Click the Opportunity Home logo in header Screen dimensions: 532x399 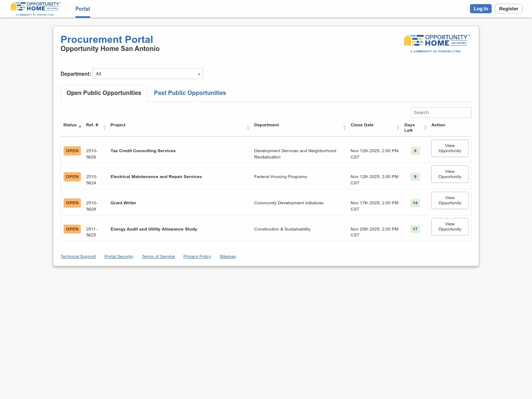tap(35, 9)
